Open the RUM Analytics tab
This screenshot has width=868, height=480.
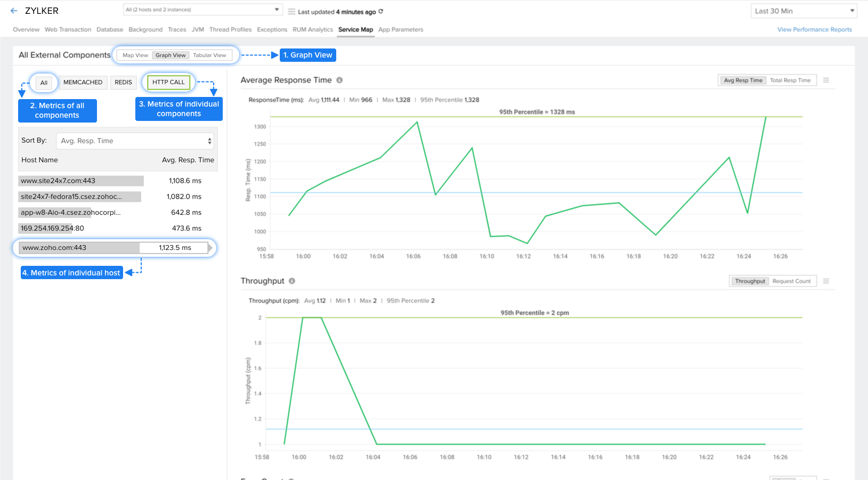[313, 29]
